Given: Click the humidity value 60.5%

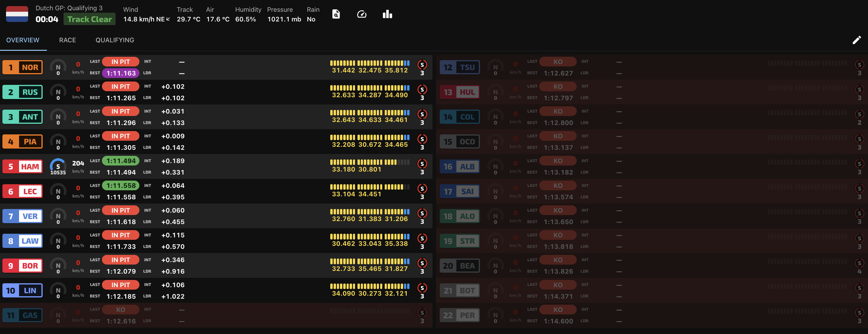Looking at the screenshot, I should 246,19.
